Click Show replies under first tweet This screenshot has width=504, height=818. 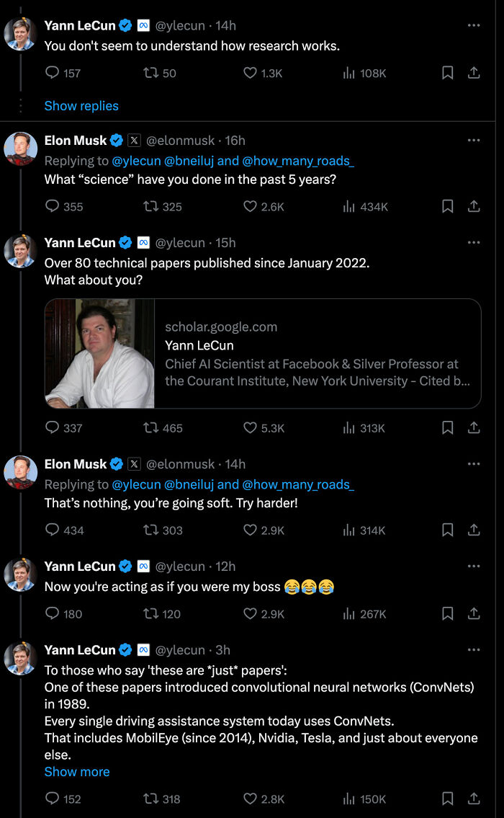81,106
